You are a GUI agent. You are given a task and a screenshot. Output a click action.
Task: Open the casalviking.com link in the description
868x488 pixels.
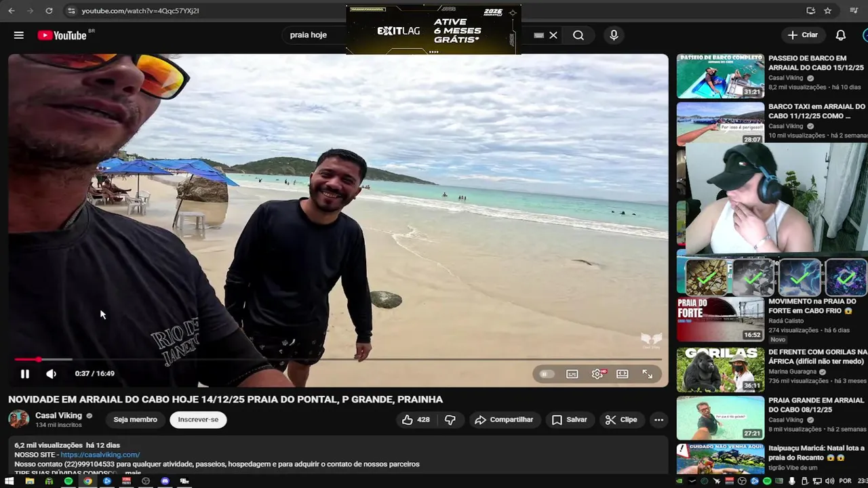[x=100, y=455]
